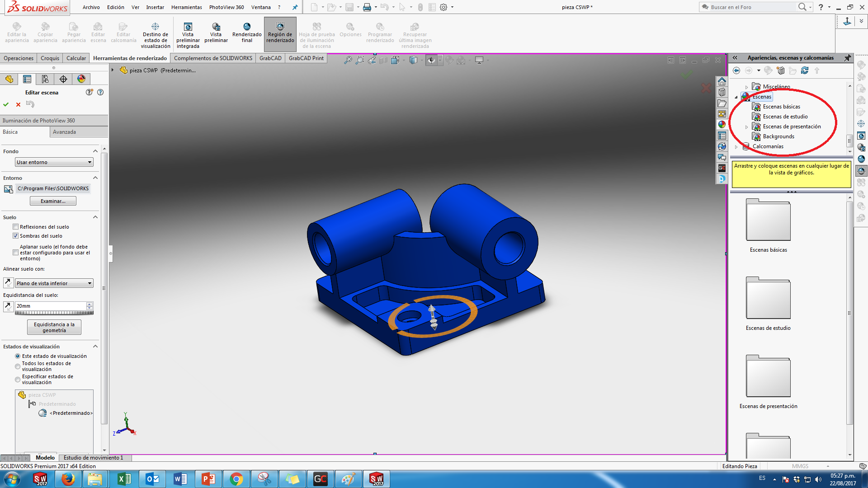Image resolution: width=868 pixels, height=488 pixels.
Task: Expand Misceláneo tree node
Action: coord(746,87)
